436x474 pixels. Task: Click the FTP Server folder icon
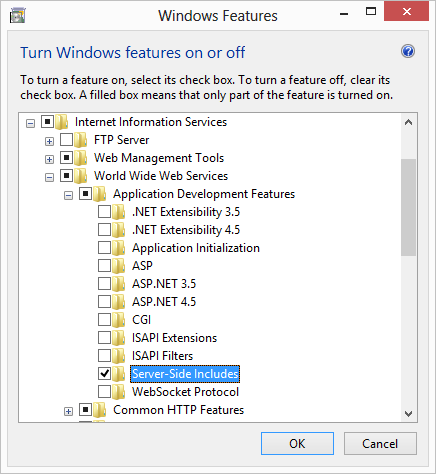click(80, 140)
